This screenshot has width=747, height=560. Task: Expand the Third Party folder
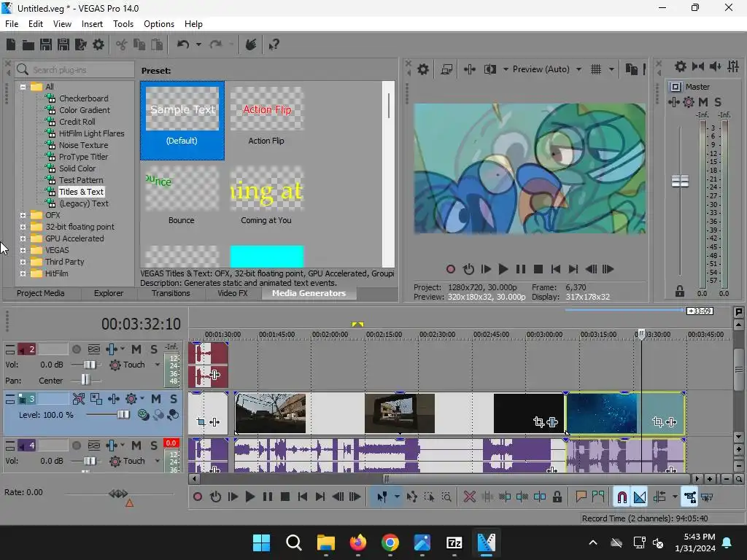[23, 262]
